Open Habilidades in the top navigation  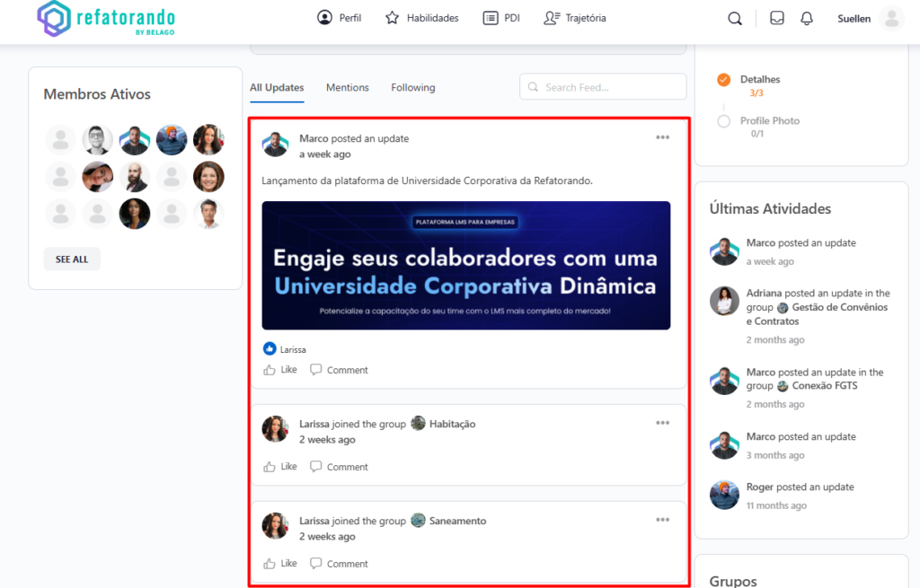pyautogui.click(x=421, y=18)
